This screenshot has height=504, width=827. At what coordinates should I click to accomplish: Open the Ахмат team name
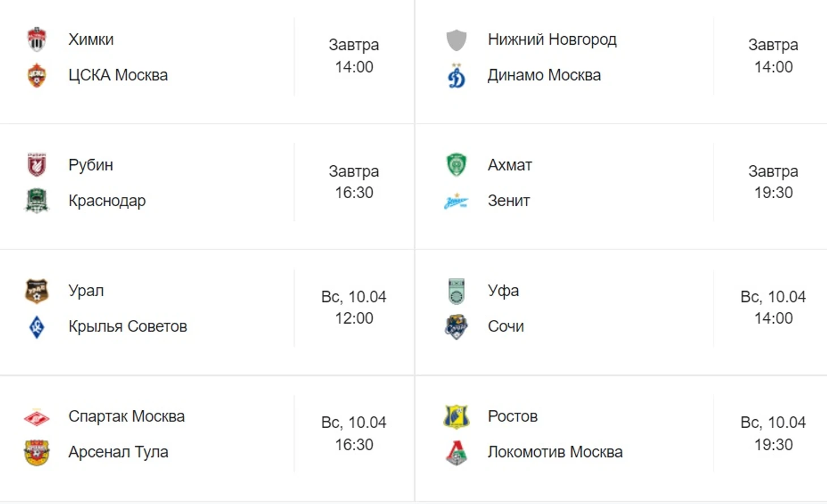[x=510, y=165]
